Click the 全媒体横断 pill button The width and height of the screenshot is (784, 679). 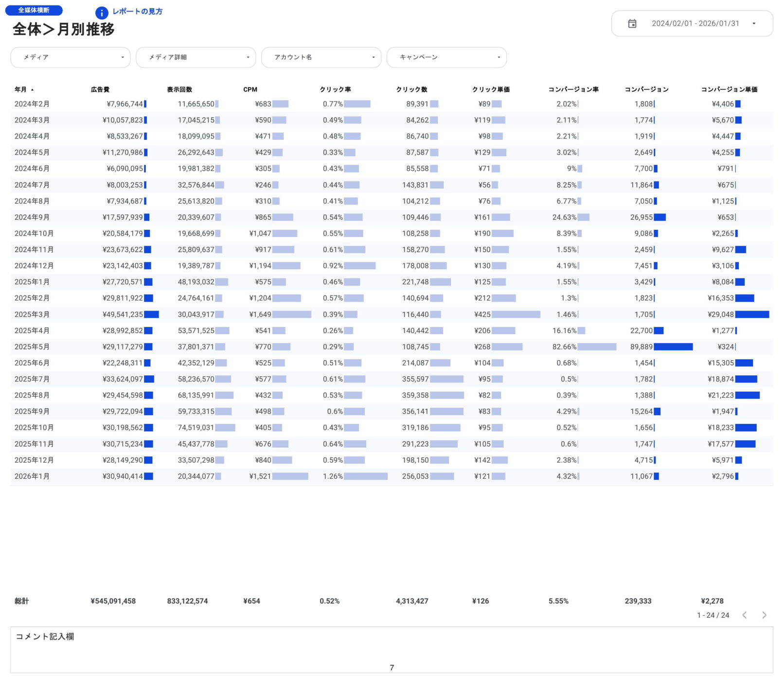point(34,10)
